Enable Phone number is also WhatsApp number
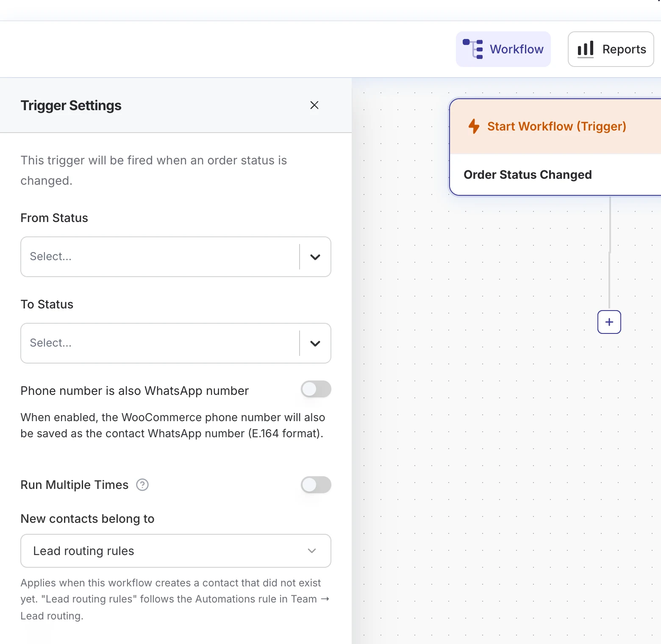 (316, 389)
